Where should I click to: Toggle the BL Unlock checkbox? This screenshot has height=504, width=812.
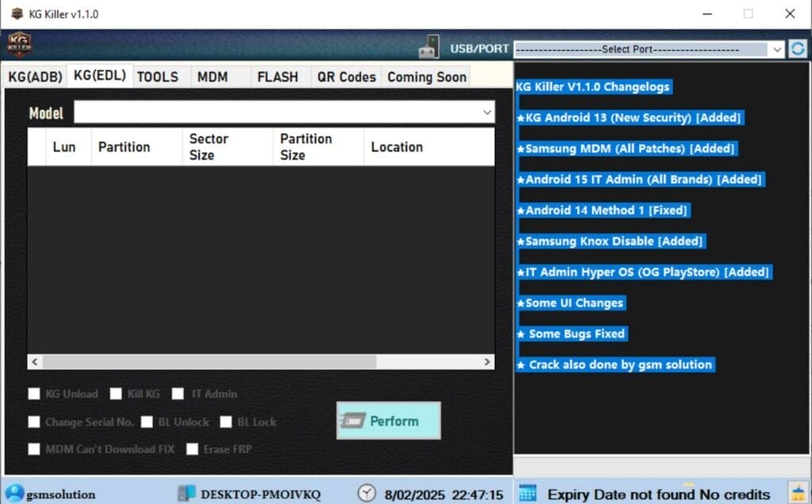(147, 422)
